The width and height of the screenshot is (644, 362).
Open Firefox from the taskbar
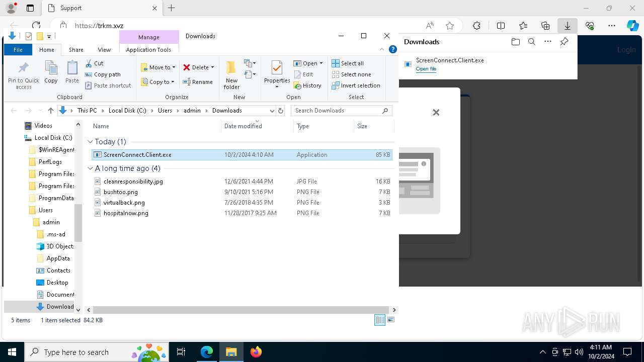[x=256, y=352]
